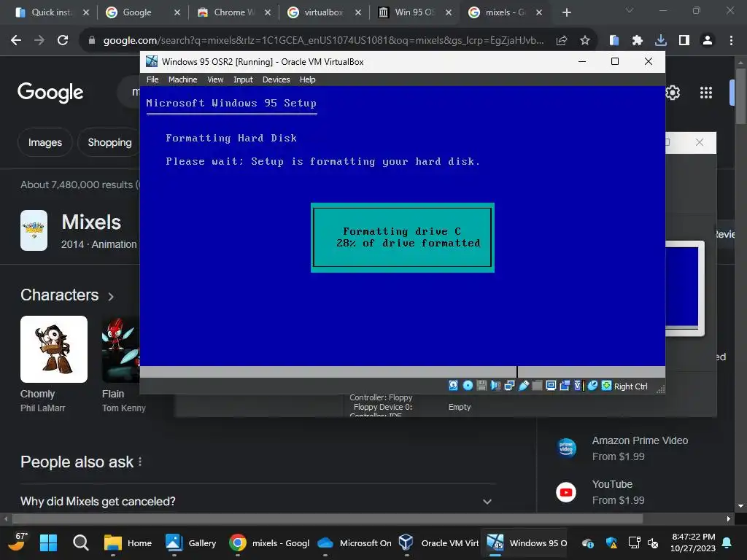Reload the page in Chrome
This screenshot has height=560, width=747.
(x=63, y=41)
